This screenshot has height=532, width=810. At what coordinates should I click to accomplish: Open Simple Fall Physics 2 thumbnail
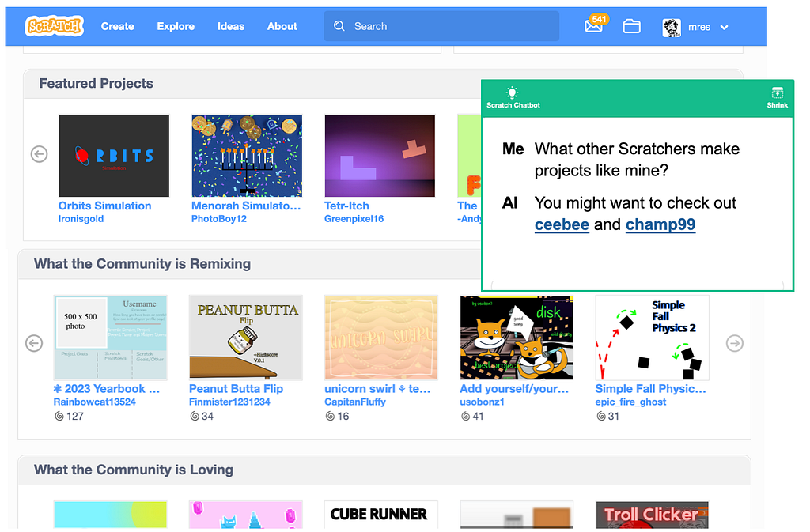pos(652,338)
